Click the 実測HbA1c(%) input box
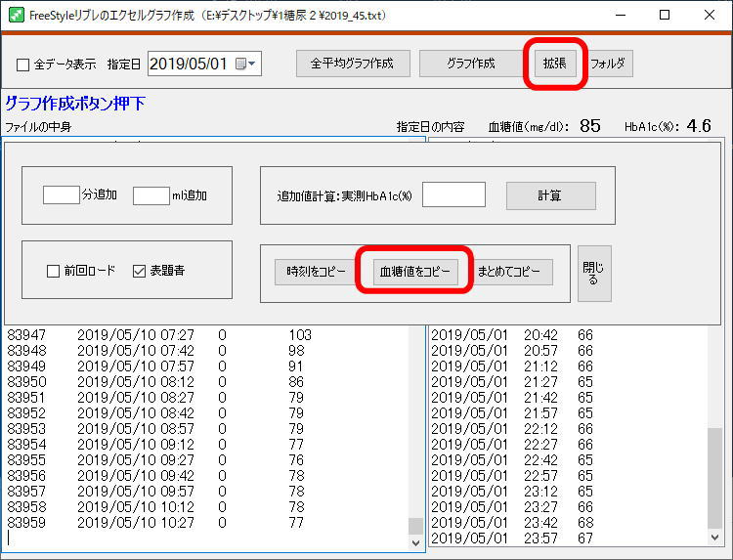The image size is (733, 560). coord(453,195)
